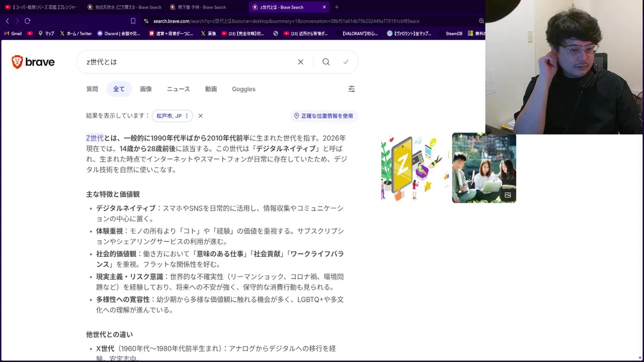Open the ホーム / Twitter bookmark

click(75, 34)
